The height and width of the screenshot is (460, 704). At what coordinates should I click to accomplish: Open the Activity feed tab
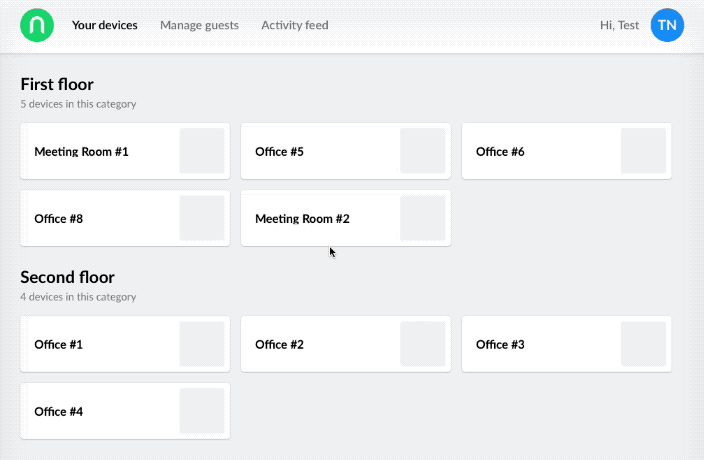point(295,25)
